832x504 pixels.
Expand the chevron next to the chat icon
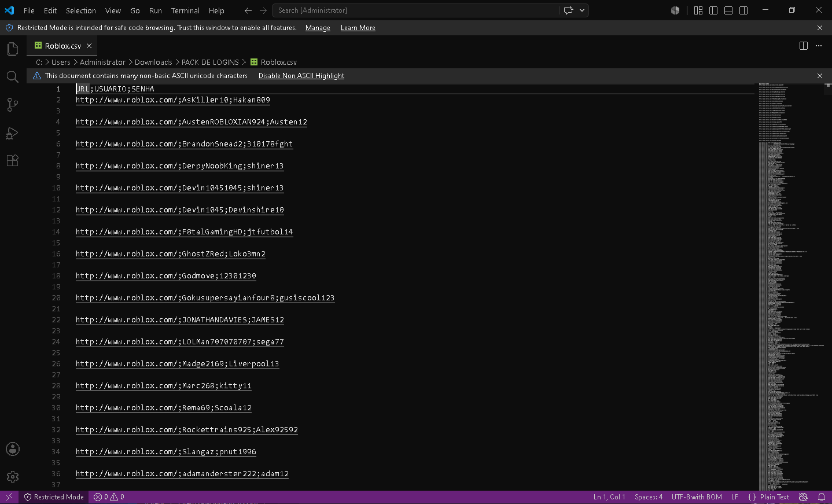click(582, 10)
